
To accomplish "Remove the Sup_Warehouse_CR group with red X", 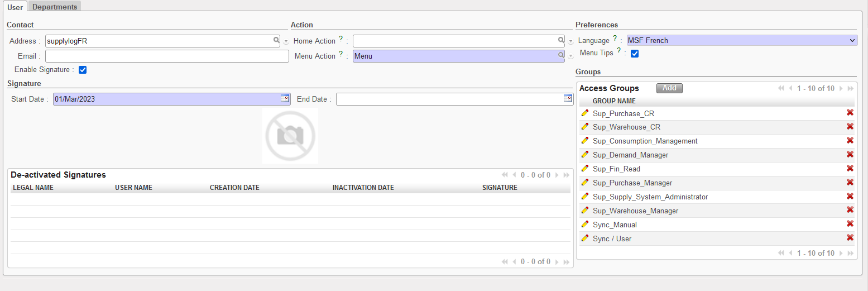I will tap(850, 127).
